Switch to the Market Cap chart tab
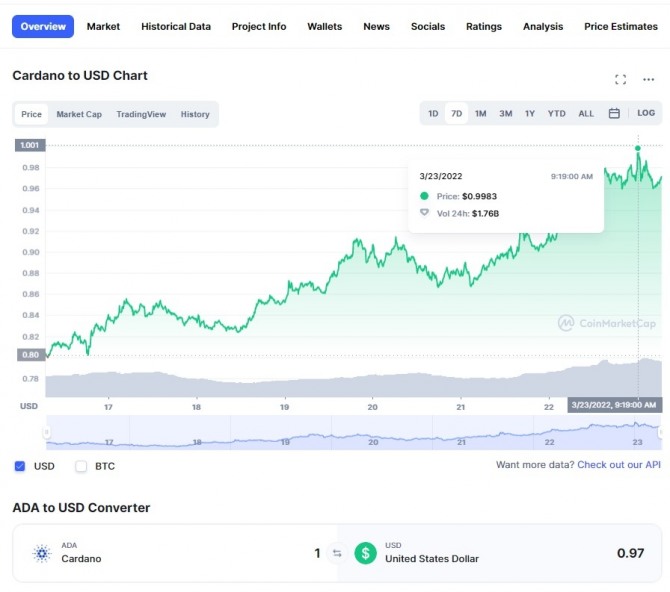 tap(79, 115)
